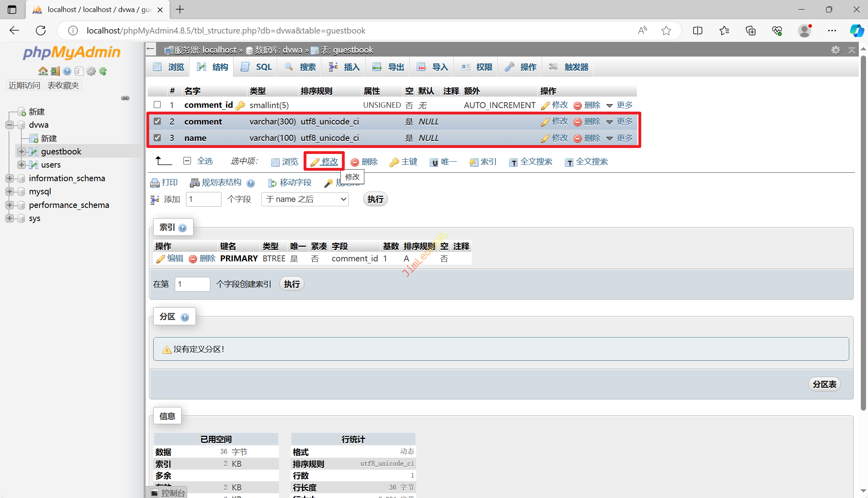Open the 于 name 之后 position dropdown
This screenshot has width=868, height=498.
tap(305, 199)
